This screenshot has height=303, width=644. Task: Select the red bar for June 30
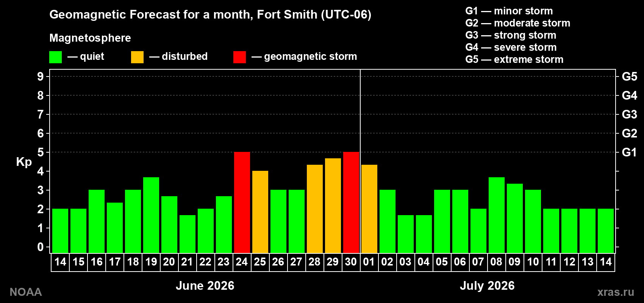point(351,202)
